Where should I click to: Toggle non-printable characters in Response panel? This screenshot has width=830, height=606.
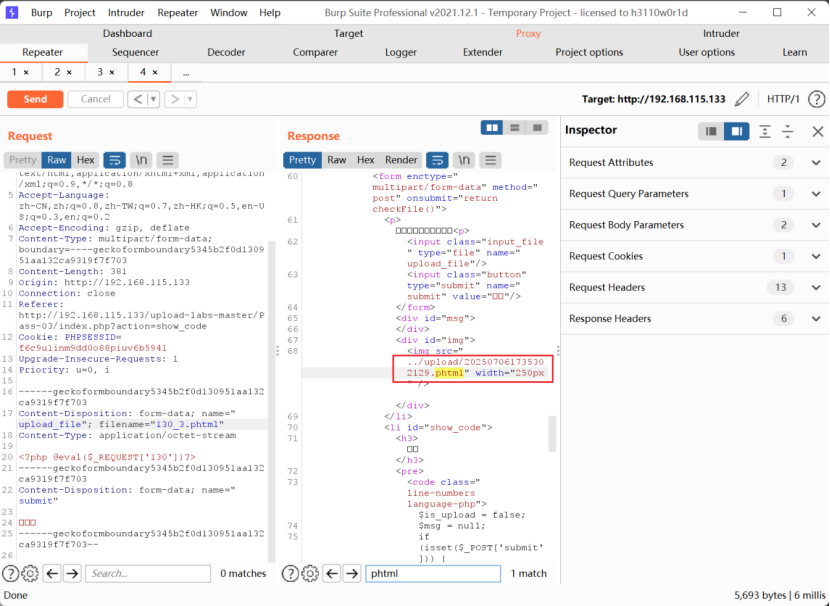click(x=464, y=160)
